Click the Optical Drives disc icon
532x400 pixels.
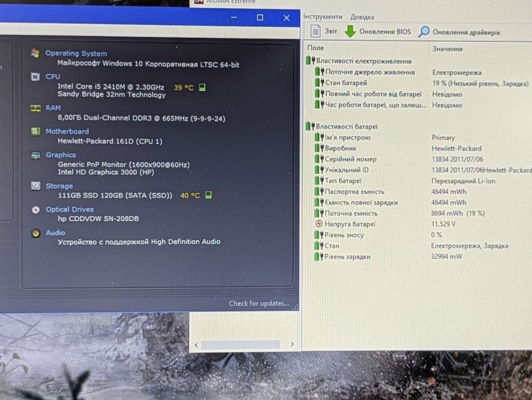coord(35,210)
